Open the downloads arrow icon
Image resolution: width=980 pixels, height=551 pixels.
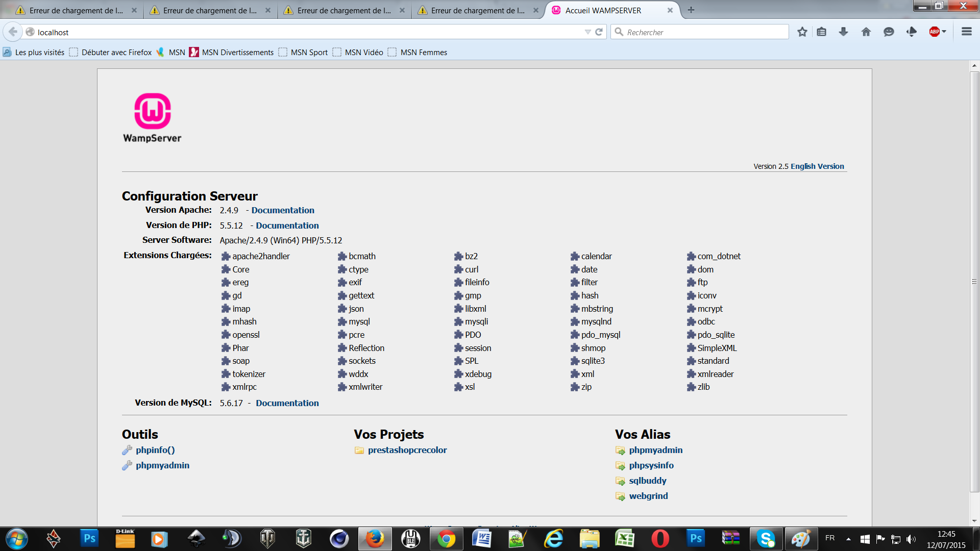click(843, 32)
